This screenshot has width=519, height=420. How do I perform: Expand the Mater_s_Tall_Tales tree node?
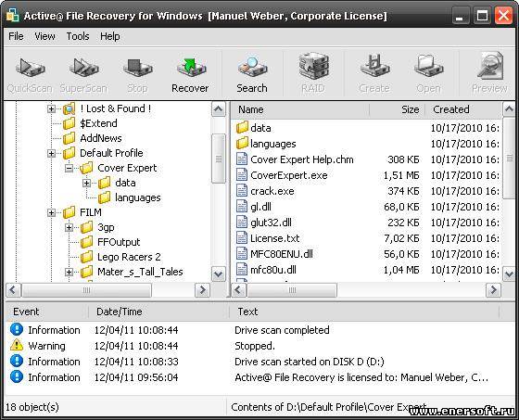click(x=69, y=273)
